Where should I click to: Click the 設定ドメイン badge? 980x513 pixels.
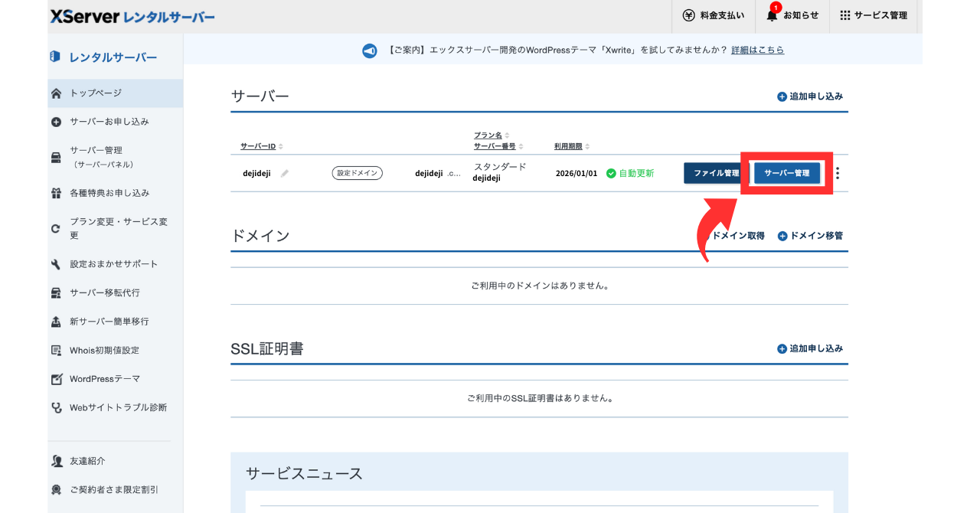click(x=357, y=173)
